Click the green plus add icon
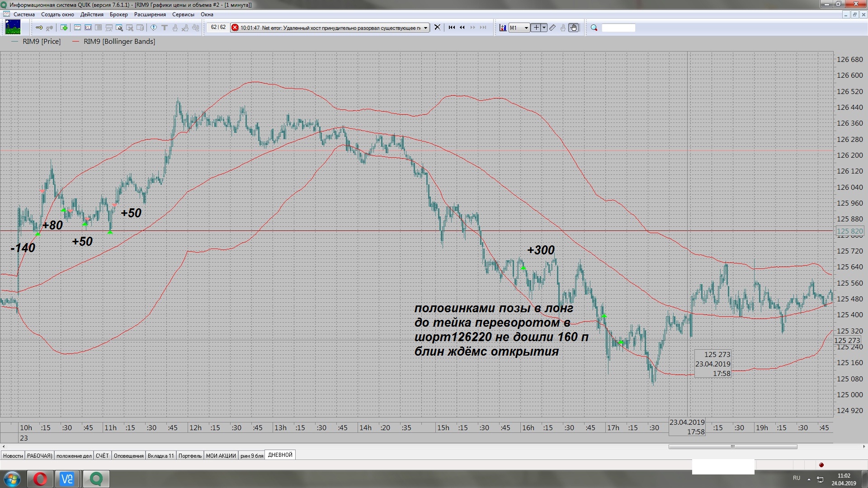868x488 pixels. 64,28
